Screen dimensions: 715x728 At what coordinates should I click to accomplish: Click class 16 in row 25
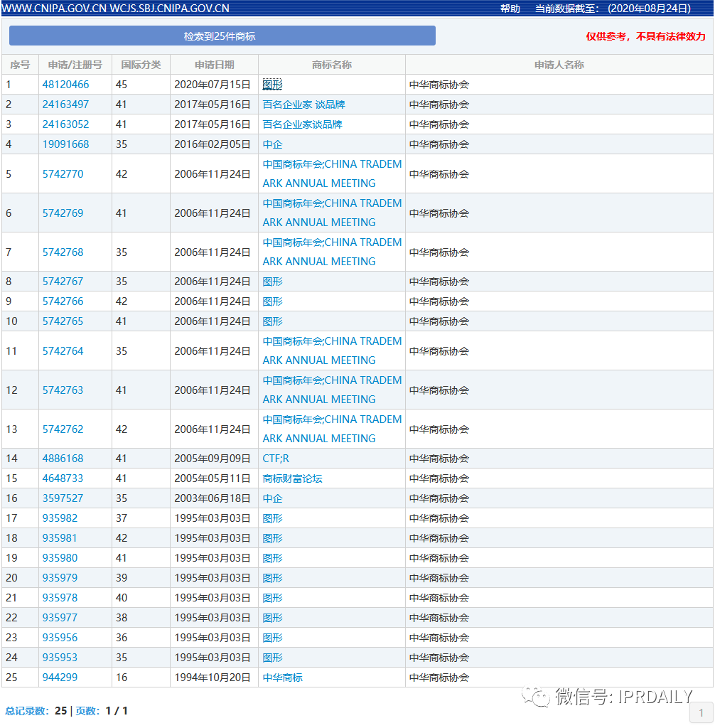pos(121,678)
